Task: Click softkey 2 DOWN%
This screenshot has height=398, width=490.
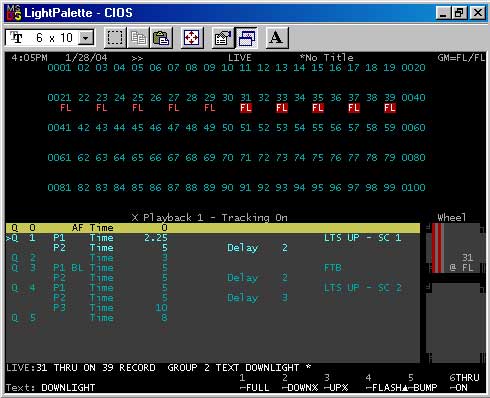Action: point(300,383)
